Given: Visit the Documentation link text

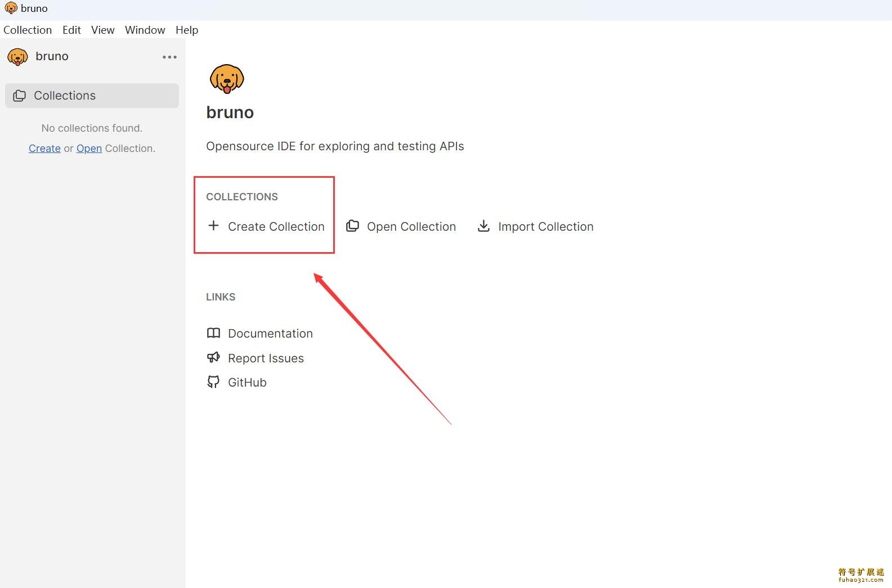Looking at the screenshot, I should [270, 334].
